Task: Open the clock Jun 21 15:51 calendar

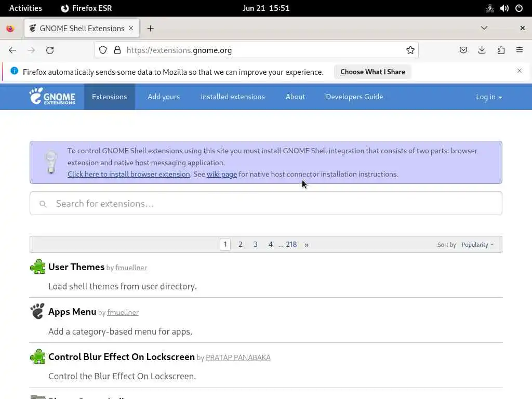Action: 266,8
